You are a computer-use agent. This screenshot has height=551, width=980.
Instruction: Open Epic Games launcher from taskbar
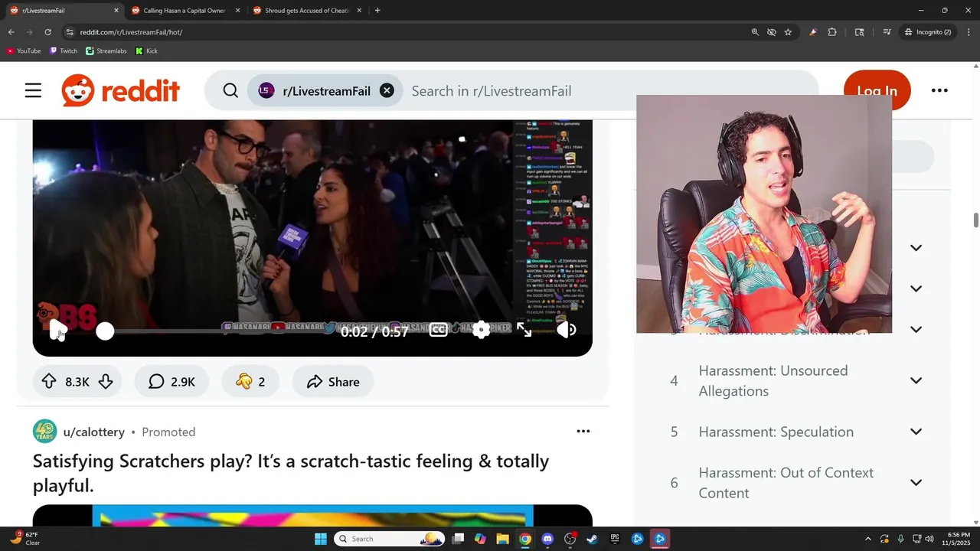click(x=615, y=539)
